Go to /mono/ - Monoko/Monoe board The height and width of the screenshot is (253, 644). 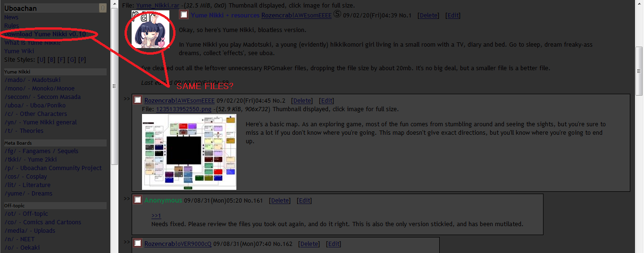tap(39, 89)
